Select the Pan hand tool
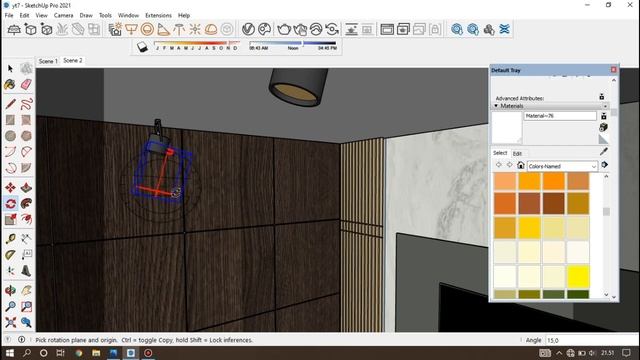 (x=26, y=290)
